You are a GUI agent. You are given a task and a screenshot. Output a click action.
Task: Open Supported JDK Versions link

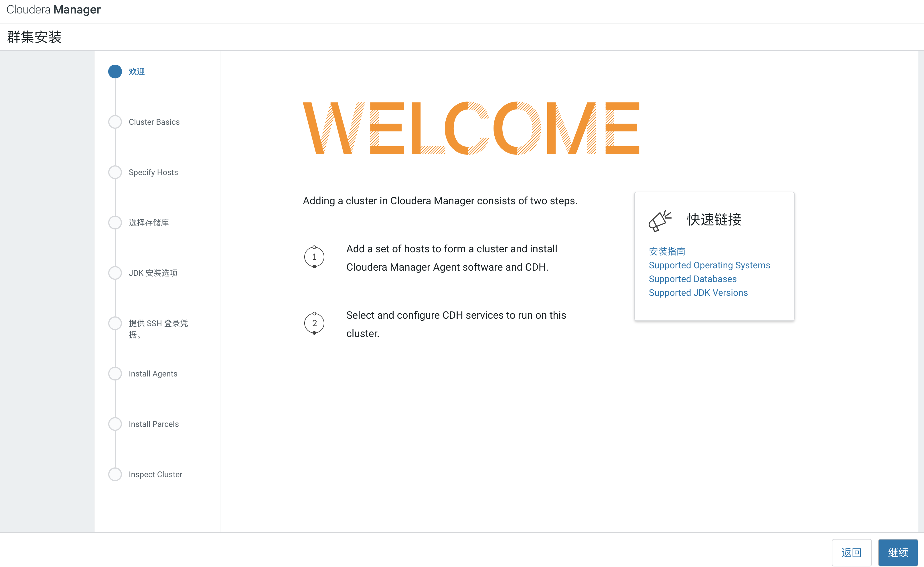[x=698, y=292]
